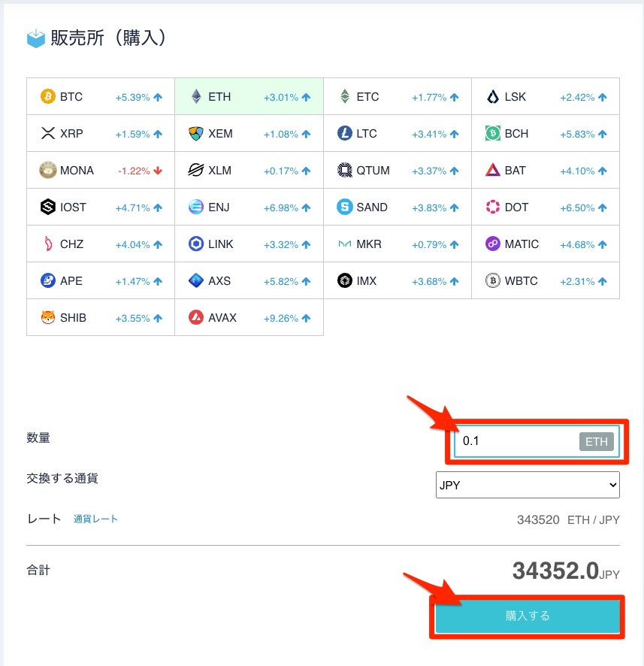The image size is (644, 666).
Task: Choose the ETC coin icon
Action: point(345,96)
